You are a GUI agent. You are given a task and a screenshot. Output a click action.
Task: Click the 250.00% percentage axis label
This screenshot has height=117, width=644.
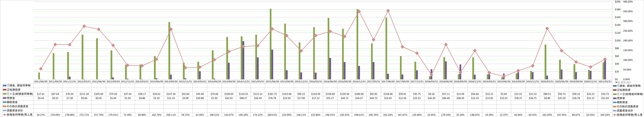tap(628, 31)
